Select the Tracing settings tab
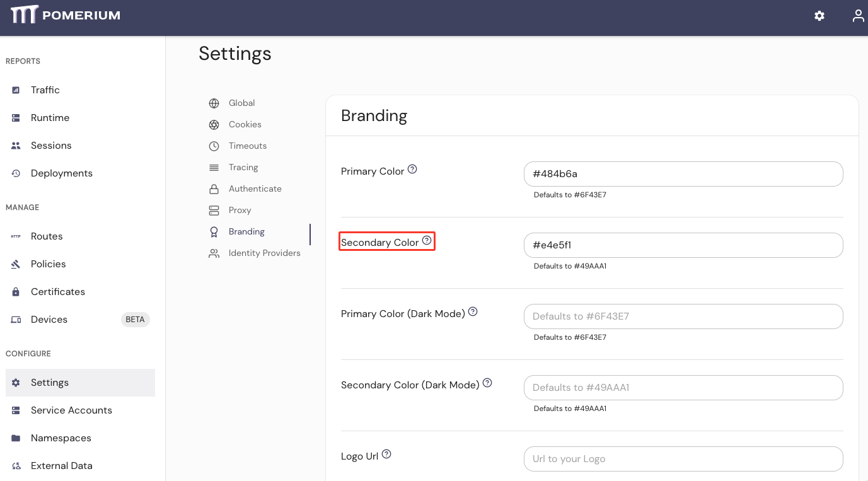Image resolution: width=868 pixels, height=481 pixels. point(243,168)
